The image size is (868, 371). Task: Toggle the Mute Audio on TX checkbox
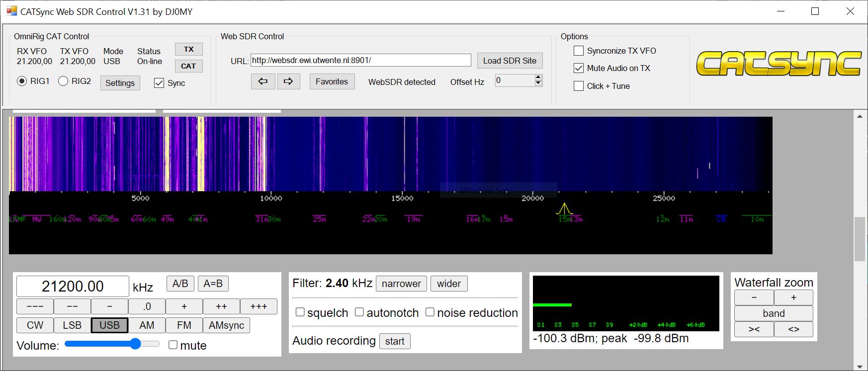pyautogui.click(x=579, y=68)
